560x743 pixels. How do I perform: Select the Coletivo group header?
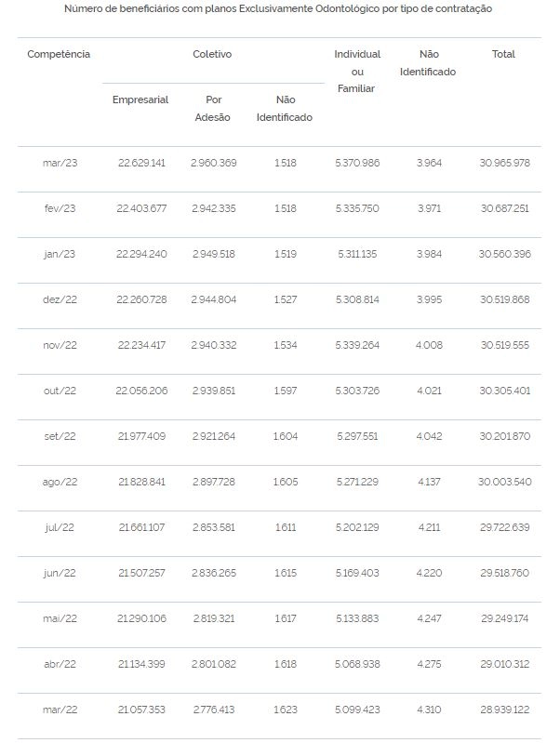pos(212,54)
